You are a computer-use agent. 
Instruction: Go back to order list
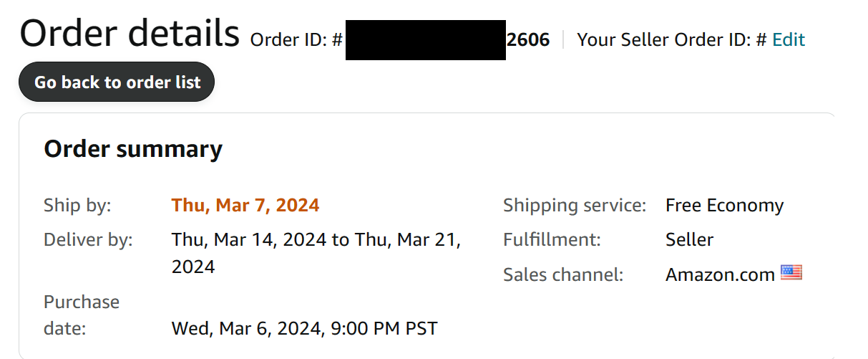[117, 82]
